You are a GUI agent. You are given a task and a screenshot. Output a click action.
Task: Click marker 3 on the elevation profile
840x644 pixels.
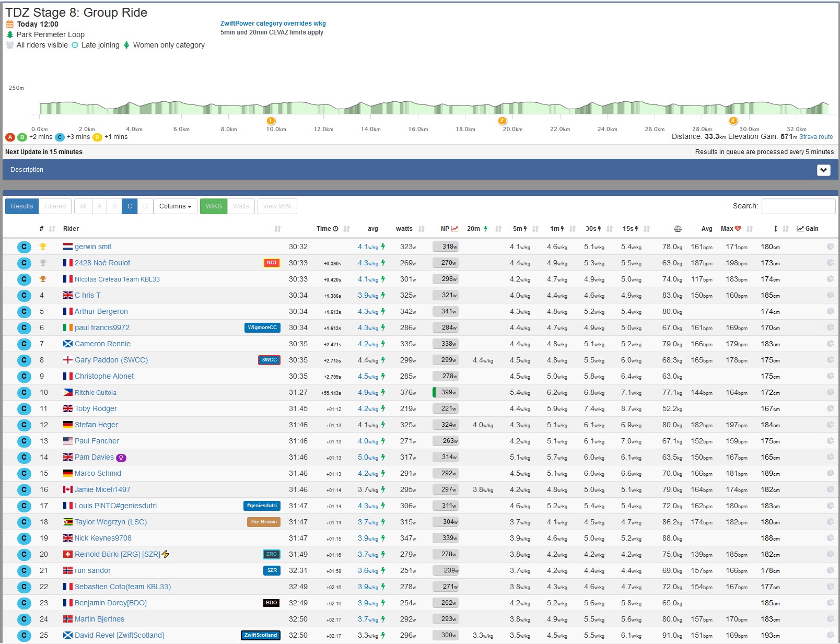733,121
